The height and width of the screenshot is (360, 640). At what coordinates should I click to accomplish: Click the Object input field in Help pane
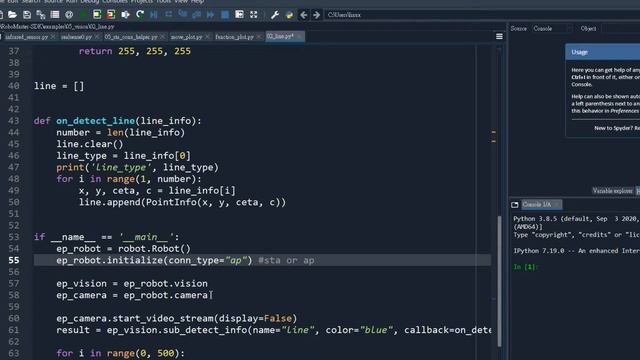tap(621, 29)
